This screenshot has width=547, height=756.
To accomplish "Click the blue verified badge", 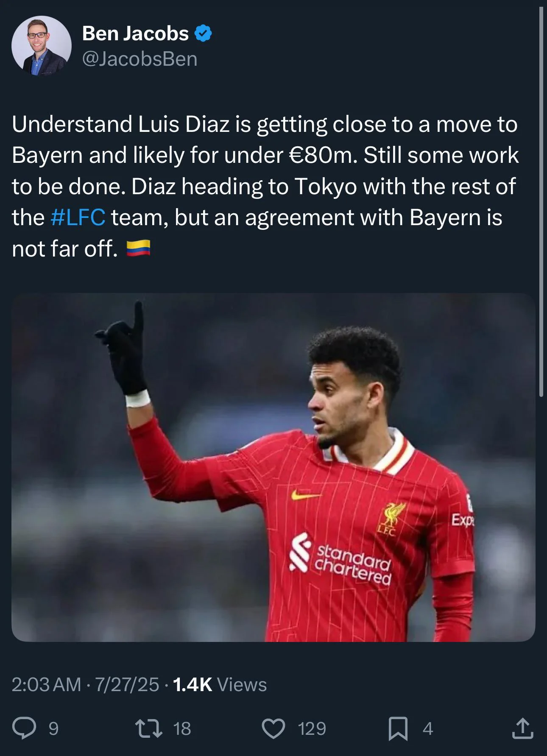I will pos(204,33).
